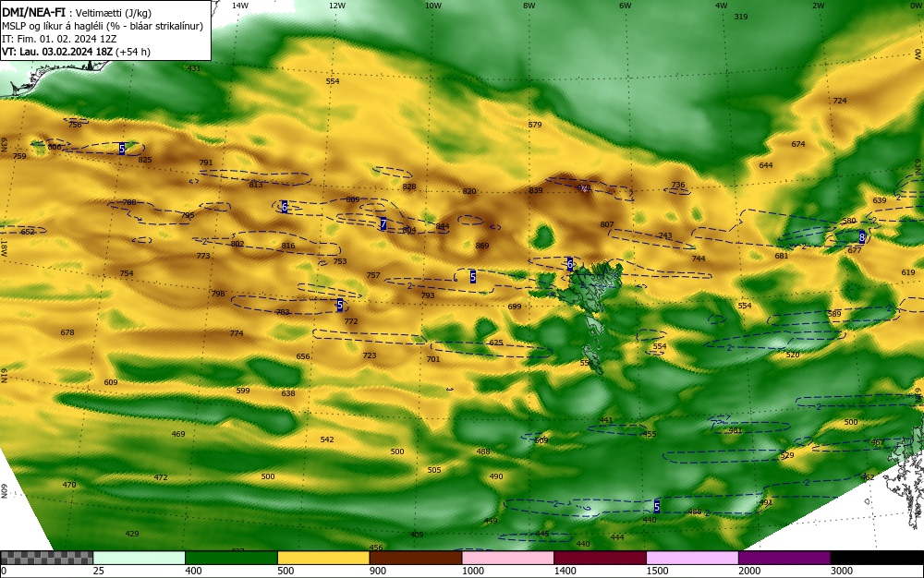924x578 pixels.
Task: Click the purple 2000–3000 legend swatch
Action: click(x=784, y=558)
